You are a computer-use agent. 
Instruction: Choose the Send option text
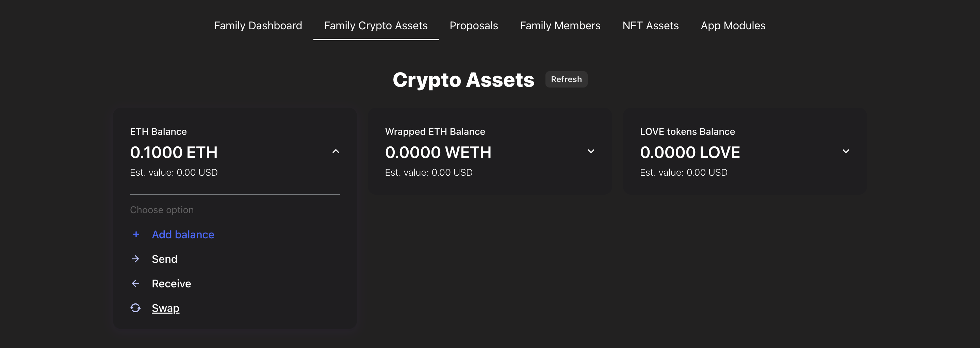164,259
